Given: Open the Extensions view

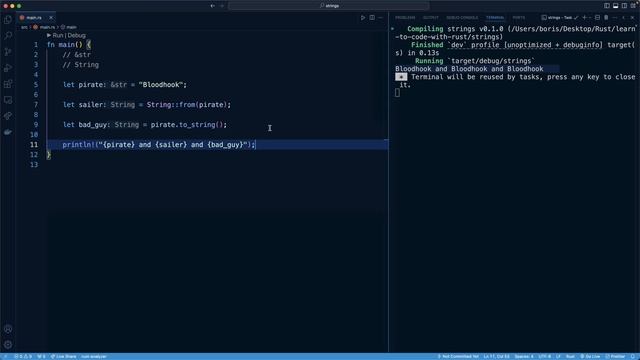Looking at the screenshot, I should [x=8, y=84].
